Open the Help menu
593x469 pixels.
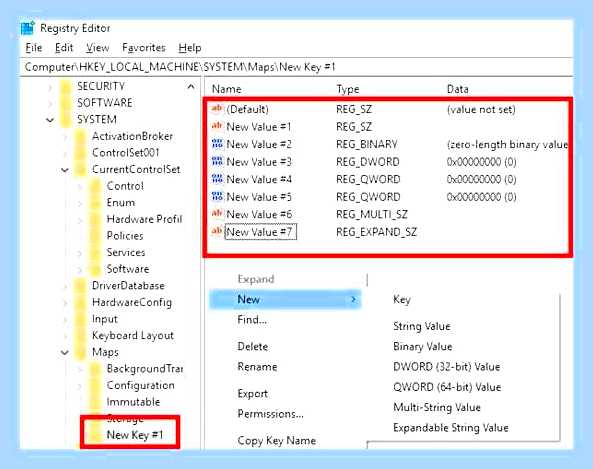coord(190,48)
